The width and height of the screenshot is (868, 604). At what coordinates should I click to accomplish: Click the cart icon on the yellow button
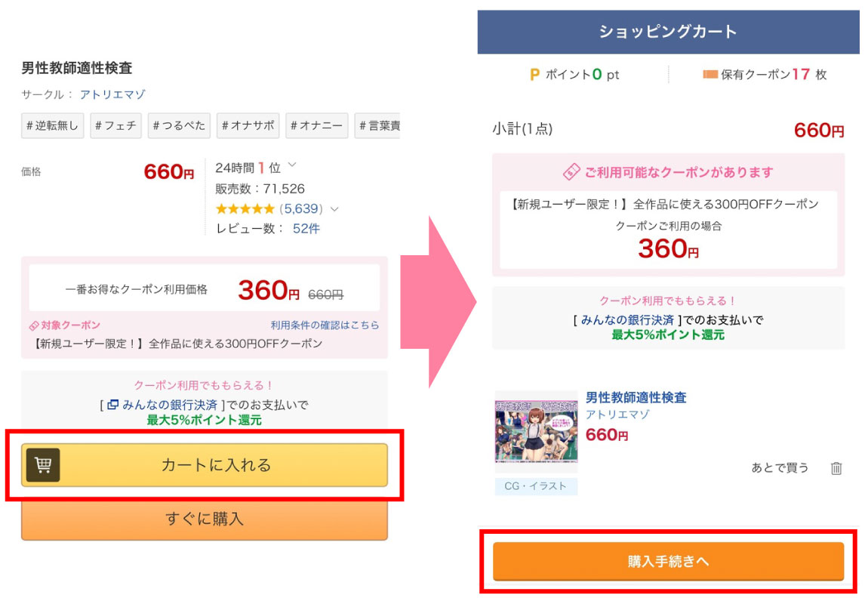(43, 465)
